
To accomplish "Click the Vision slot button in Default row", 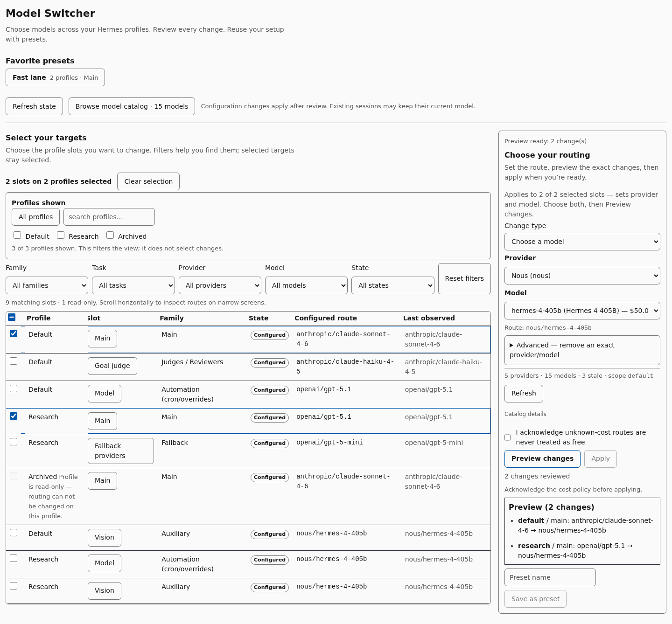I will tap(105, 538).
